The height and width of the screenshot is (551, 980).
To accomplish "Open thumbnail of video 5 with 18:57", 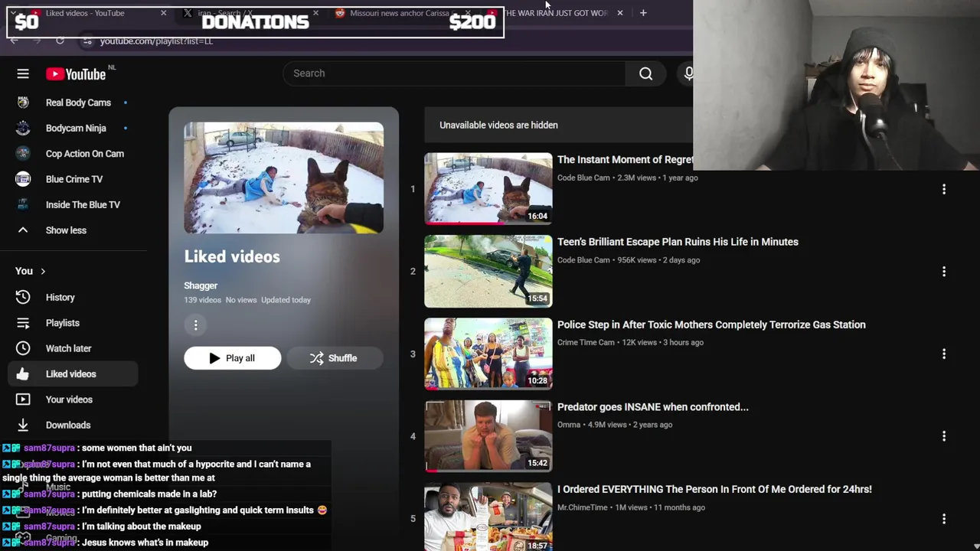I will [488, 517].
